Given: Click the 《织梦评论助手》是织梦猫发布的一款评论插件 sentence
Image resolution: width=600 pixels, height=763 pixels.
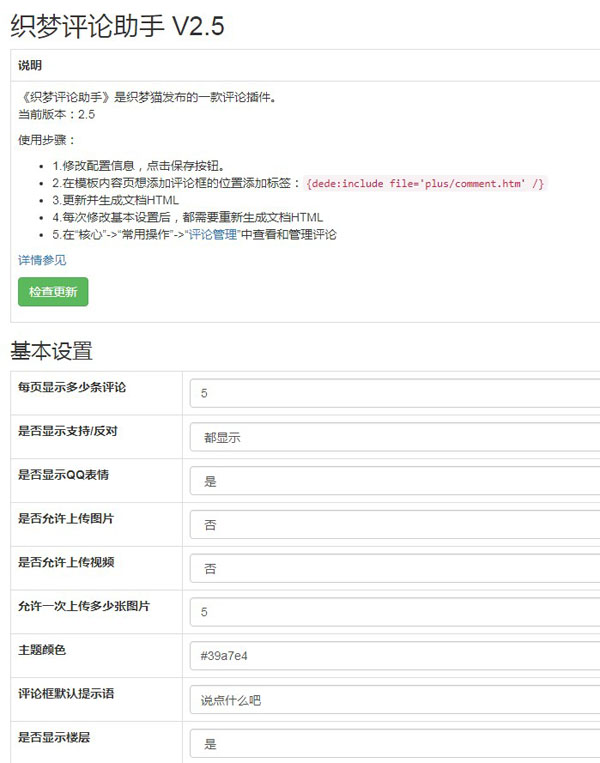Looking at the screenshot, I should tap(148, 97).
